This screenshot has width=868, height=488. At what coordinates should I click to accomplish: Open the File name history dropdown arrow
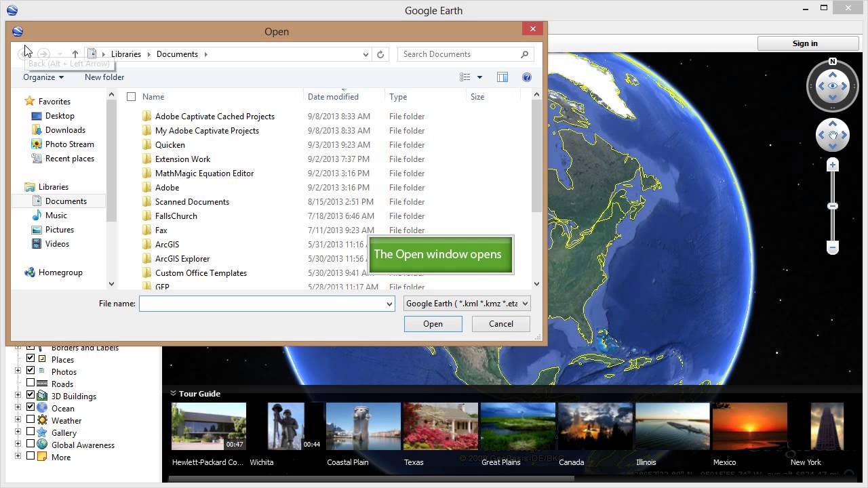pos(389,304)
